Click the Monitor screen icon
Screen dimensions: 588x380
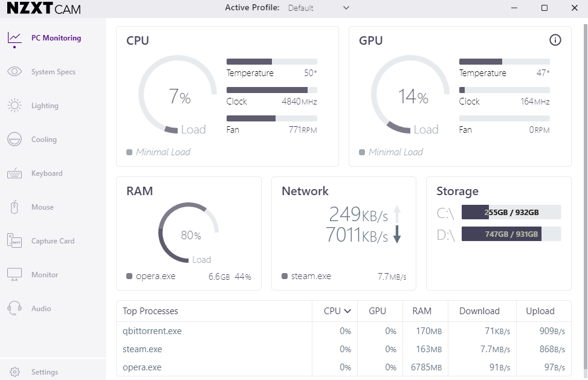pos(15,274)
